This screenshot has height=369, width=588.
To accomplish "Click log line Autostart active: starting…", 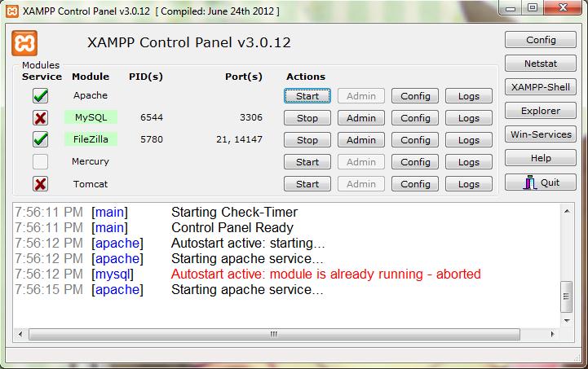I will tap(248, 244).
